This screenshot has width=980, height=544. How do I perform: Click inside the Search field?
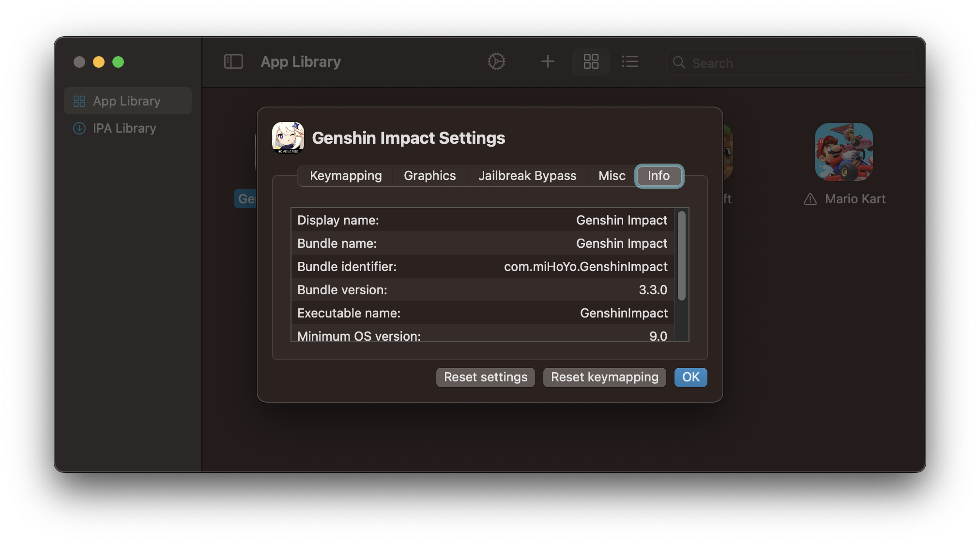(x=775, y=62)
